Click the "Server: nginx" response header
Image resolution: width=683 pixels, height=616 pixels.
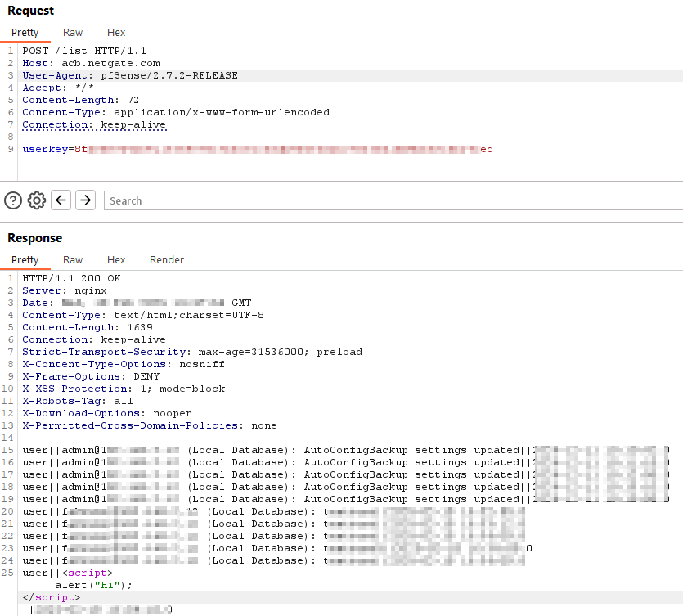pos(65,290)
